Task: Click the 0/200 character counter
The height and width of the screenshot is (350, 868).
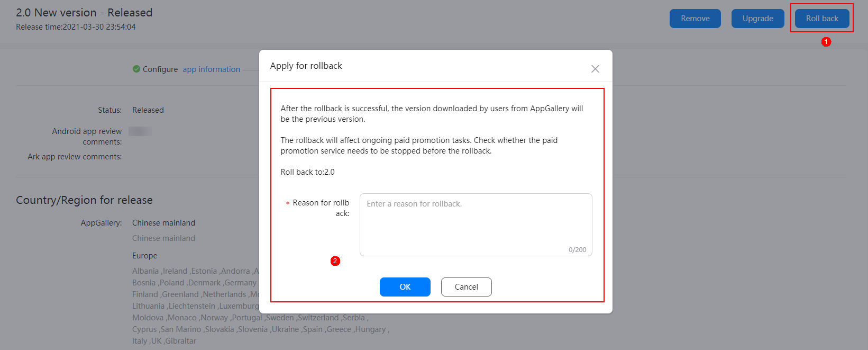Action: point(577,250)
